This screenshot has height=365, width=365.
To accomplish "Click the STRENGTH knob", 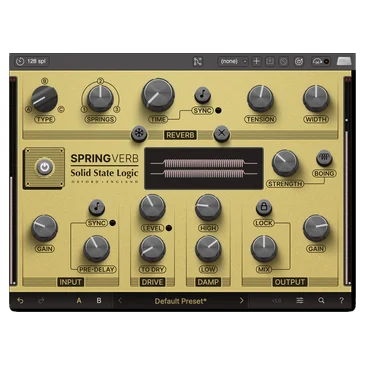I will tap(285, 163).
